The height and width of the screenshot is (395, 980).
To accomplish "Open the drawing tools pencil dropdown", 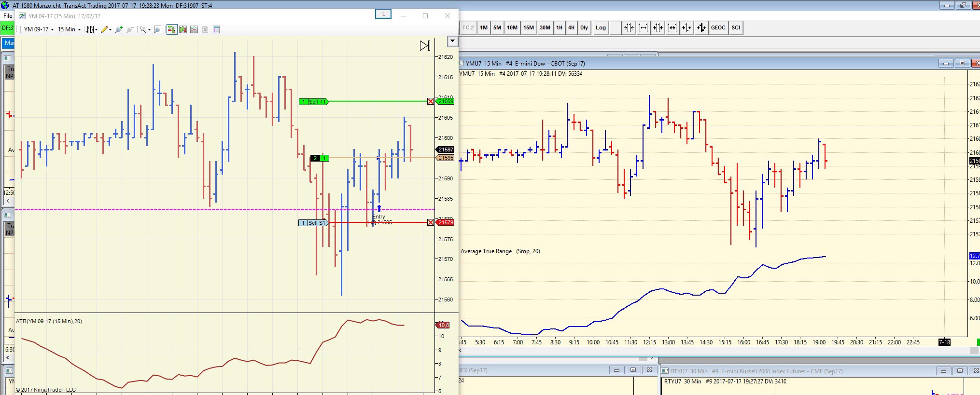I will [106, 29].
